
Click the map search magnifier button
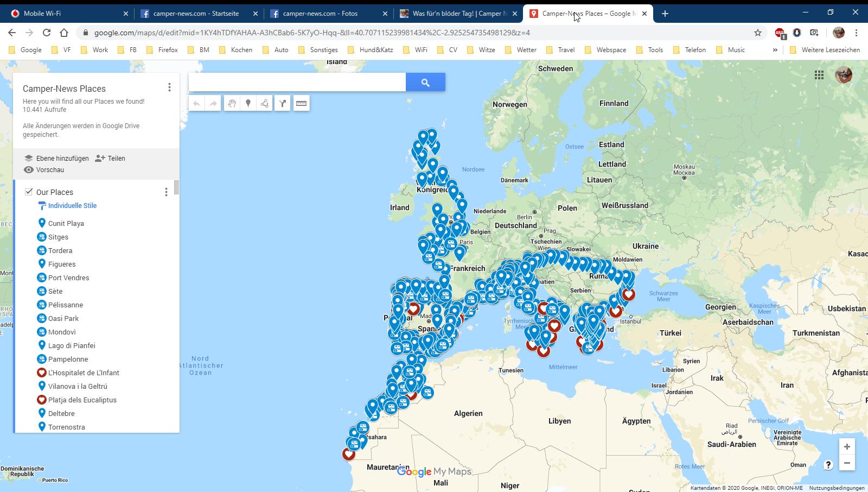(x=425, y=82)
